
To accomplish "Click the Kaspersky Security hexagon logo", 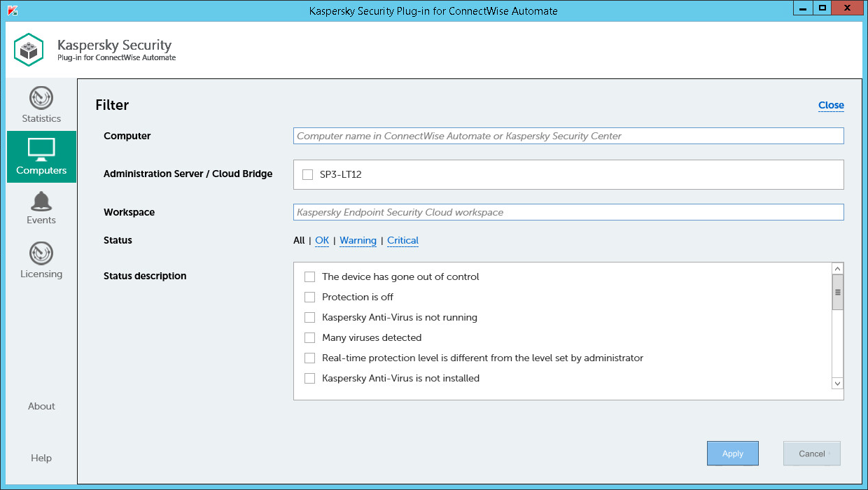I will [x=29, y=50].
